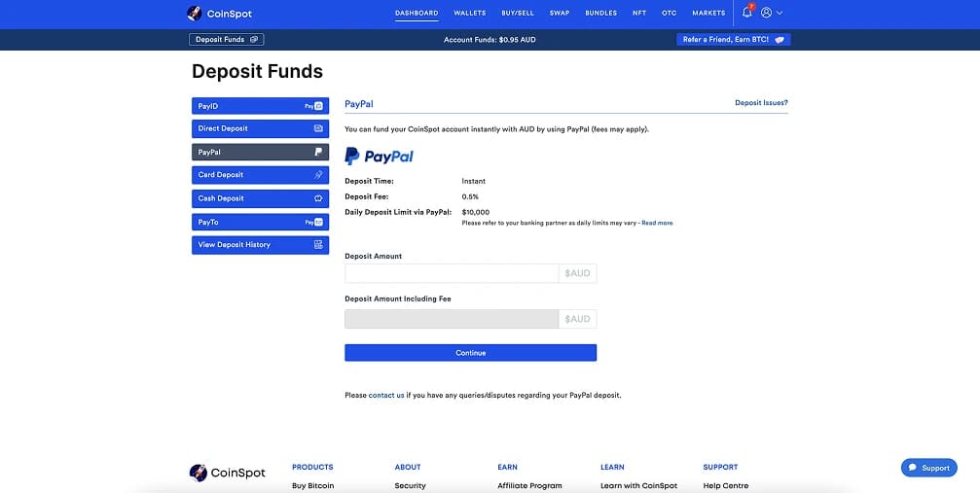
Task: Click the PayPal P icon in sidebar
Action: pos(318,152)
